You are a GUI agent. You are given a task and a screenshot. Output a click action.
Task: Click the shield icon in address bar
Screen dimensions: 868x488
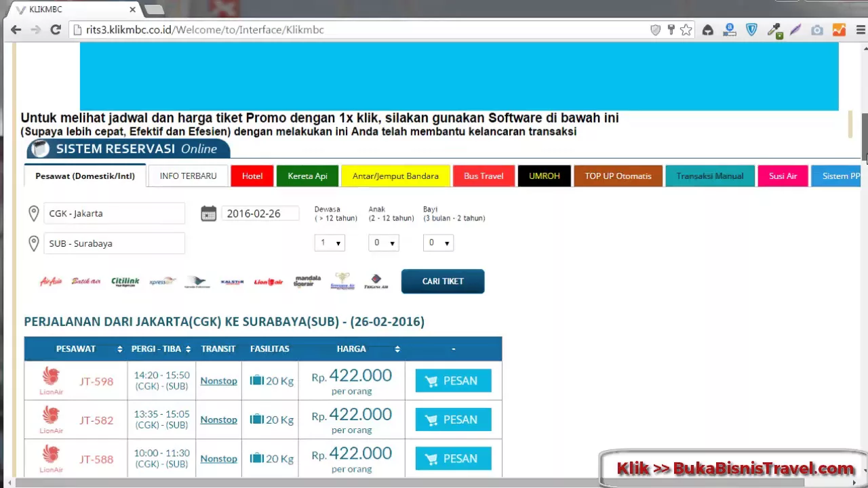[x=655, y=30]
